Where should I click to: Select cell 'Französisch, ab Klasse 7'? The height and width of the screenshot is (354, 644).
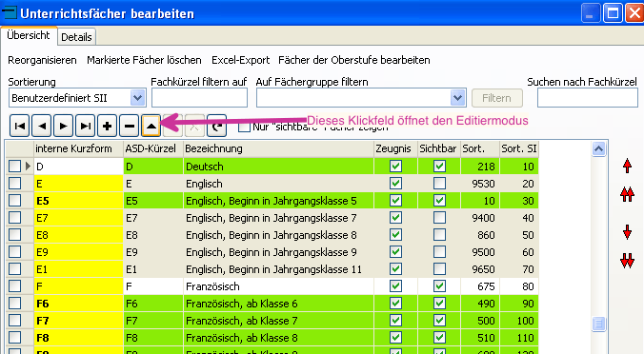[278, 321]
